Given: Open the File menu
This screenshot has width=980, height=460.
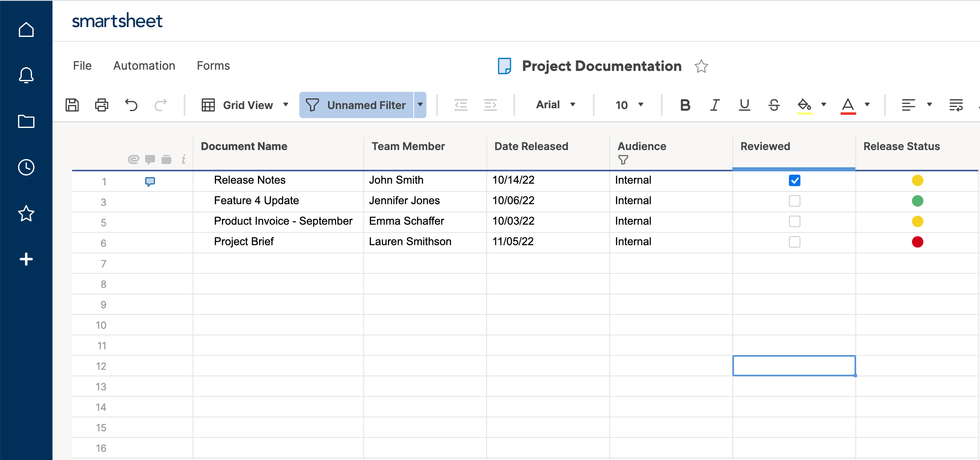Looking at the screenshot, I should point(82,66).
